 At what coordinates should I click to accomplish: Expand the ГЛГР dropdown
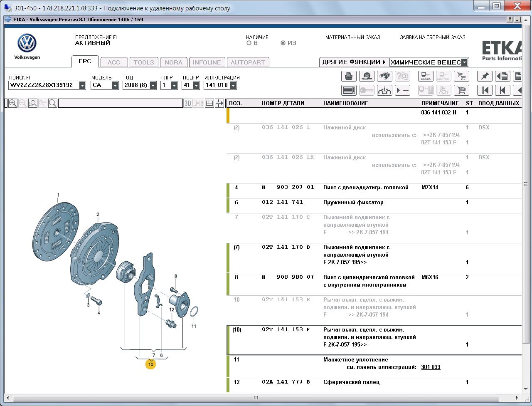(x=174, y=85)
